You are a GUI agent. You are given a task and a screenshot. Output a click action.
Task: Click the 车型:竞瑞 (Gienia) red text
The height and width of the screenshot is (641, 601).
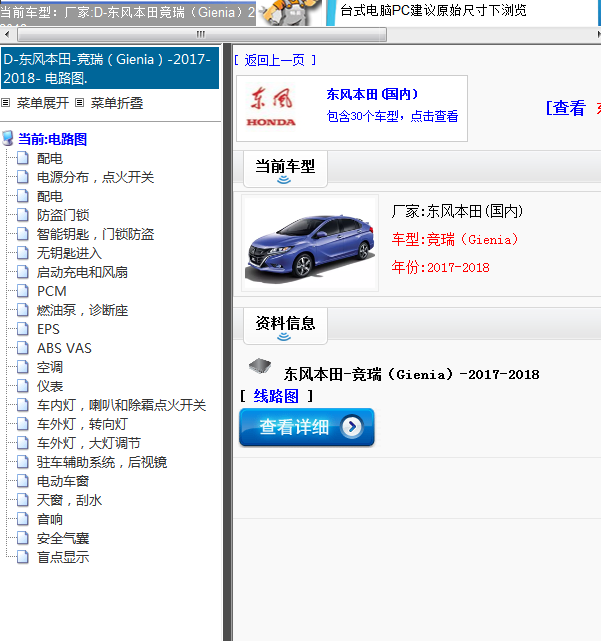tap(455, 239)
